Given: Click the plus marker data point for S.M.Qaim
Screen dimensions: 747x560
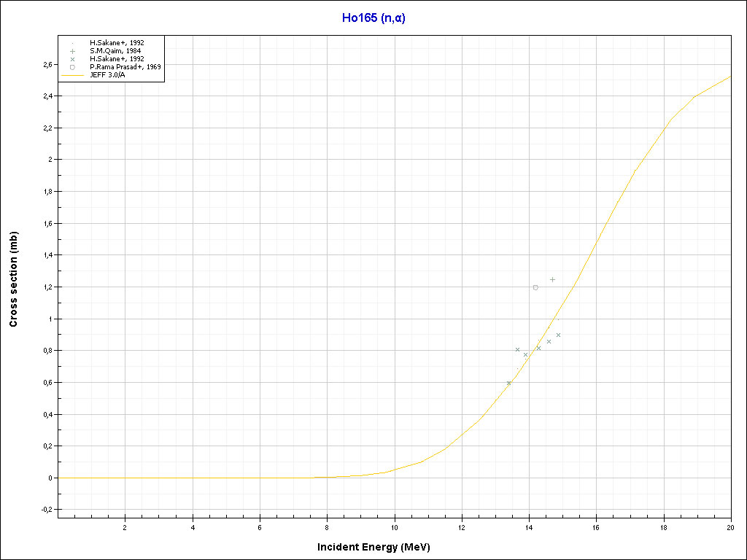Looking at the screenshot, I should [552, 279].
